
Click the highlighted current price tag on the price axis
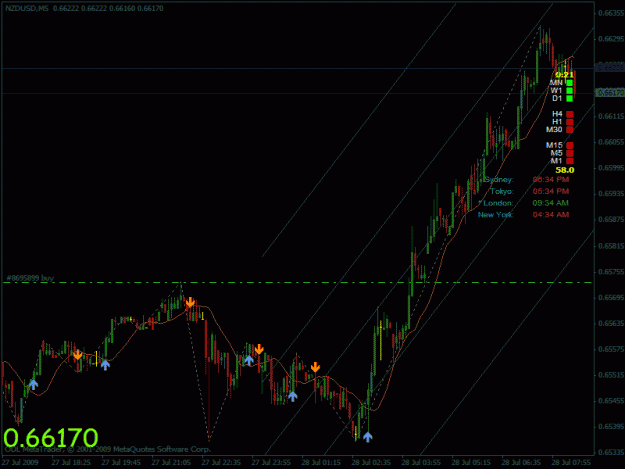click(610, 93)
